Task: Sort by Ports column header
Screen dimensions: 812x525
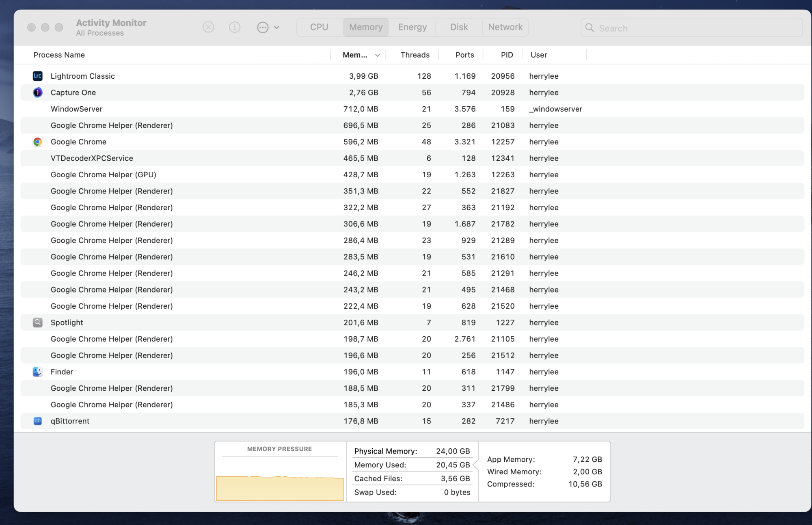Action: click(464, 55)
